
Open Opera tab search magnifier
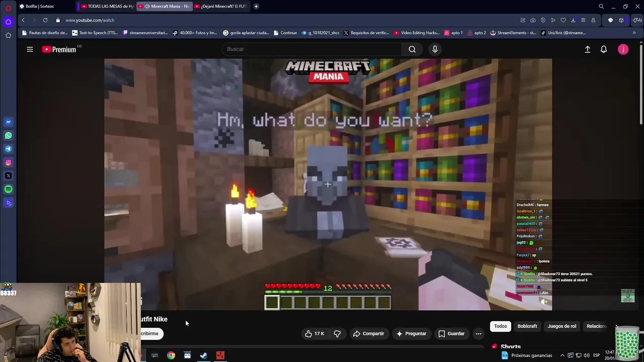601,7
